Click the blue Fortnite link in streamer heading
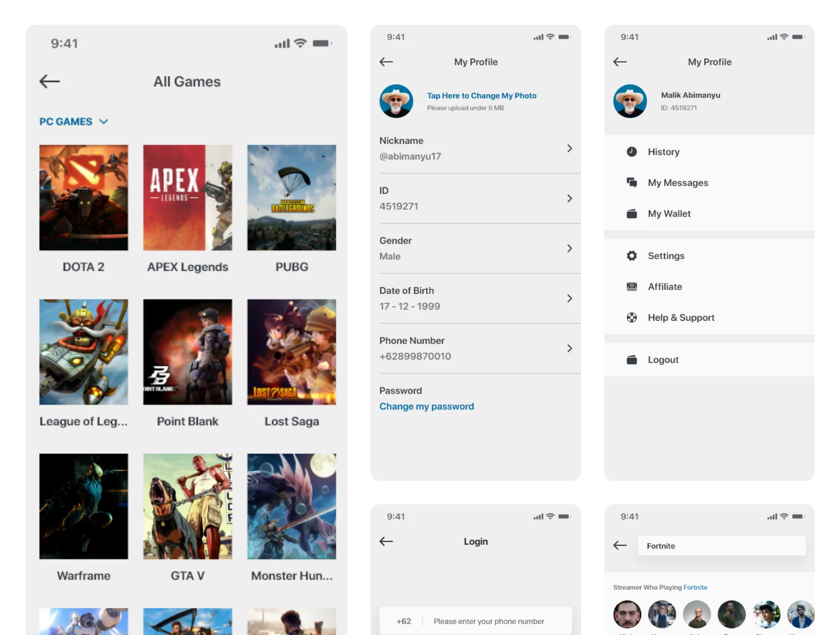Image resolution: width=840 pixels, height=635 pixels. [695, 587]
